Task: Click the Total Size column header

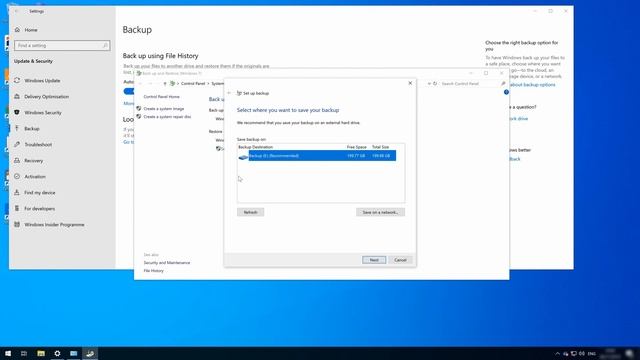Action: (380, 147)
